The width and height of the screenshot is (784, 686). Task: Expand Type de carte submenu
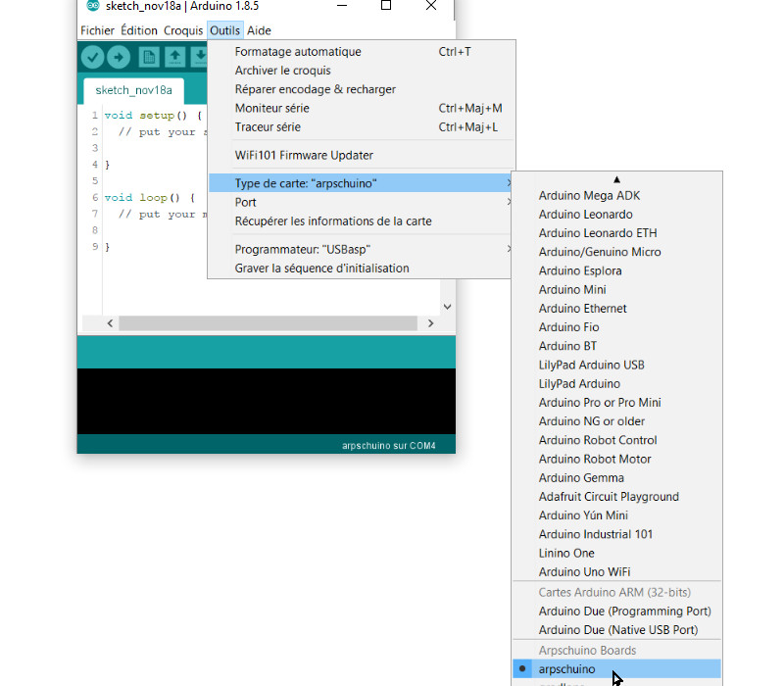pyautogui.click(x=362, y=183)
